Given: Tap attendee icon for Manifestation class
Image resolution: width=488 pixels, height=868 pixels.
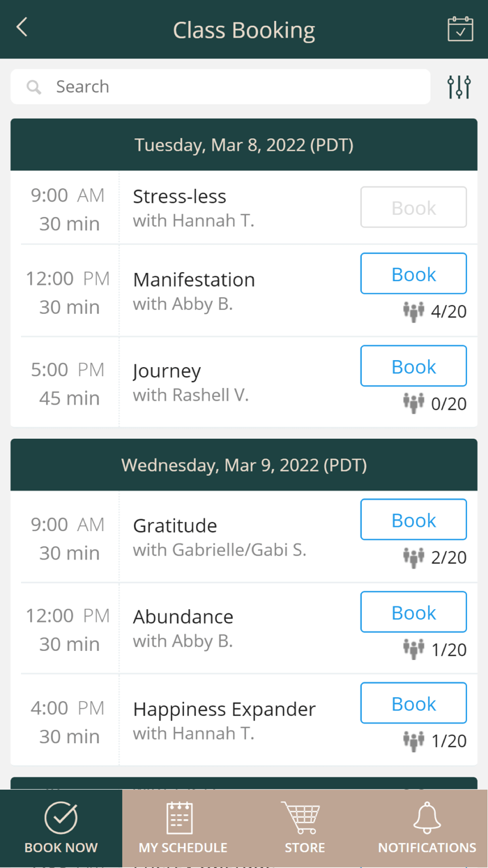Looking at the screenshot, I should click(x=413, y=311).
